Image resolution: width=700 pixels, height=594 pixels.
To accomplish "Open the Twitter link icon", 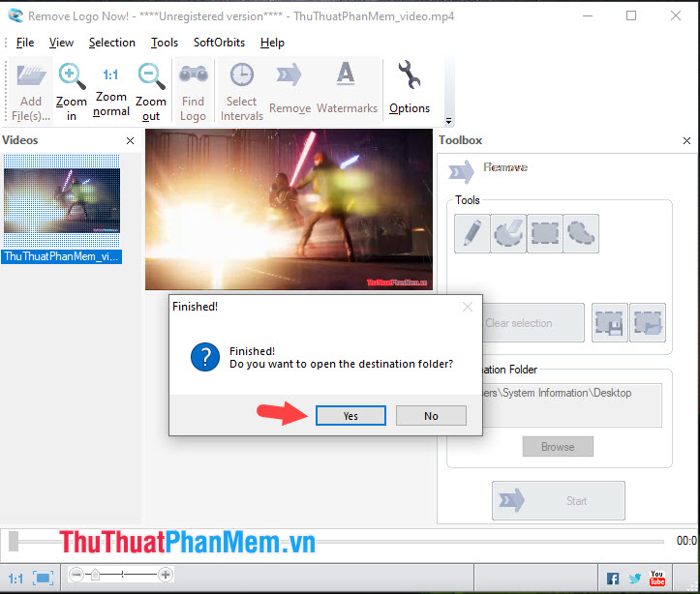I will point(634,579).
